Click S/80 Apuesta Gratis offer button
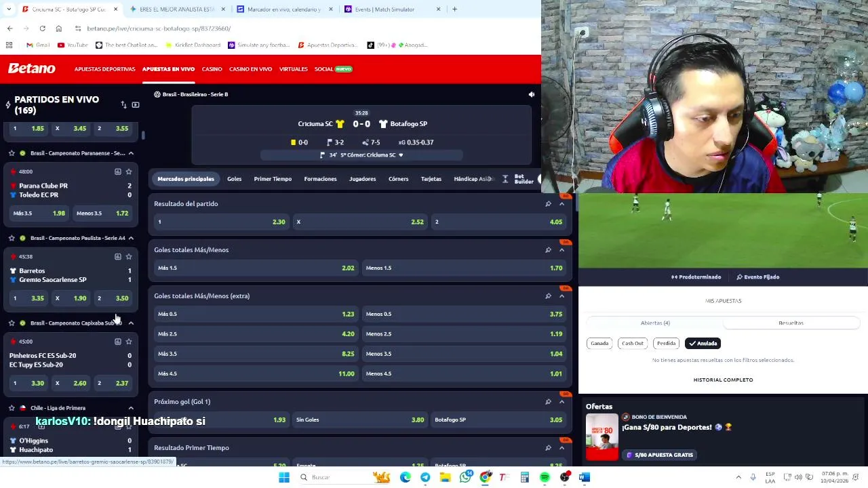Screen dimensions: 868x488 (659, 455)
